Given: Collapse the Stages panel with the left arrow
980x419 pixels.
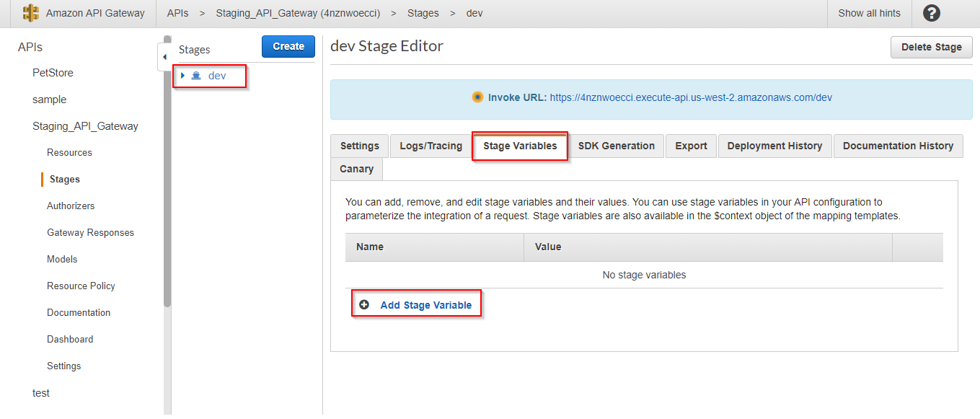Looking at the screenshot, I should pos(164,57).
